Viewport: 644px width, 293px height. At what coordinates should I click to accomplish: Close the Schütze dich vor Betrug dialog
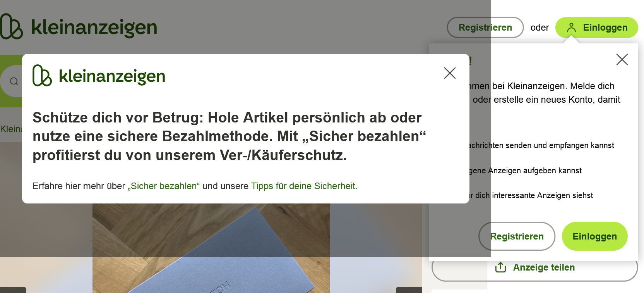tap(450, 73)
